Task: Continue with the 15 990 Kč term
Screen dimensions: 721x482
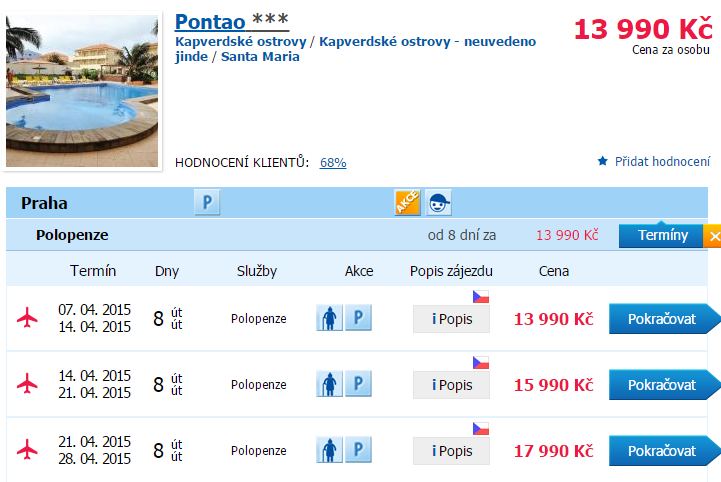Action: tap(664, 384)
